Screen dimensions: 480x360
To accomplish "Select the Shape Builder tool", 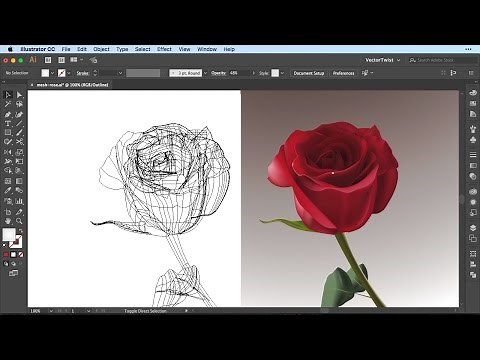I will pyautogui.click(x=8, y=171).
